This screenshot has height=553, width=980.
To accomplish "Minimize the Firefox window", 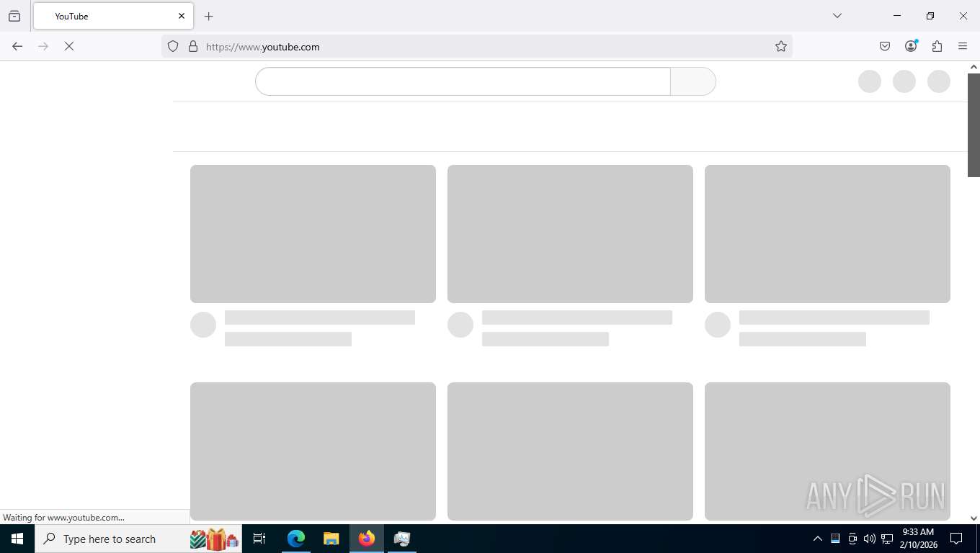I will point(897,16).
